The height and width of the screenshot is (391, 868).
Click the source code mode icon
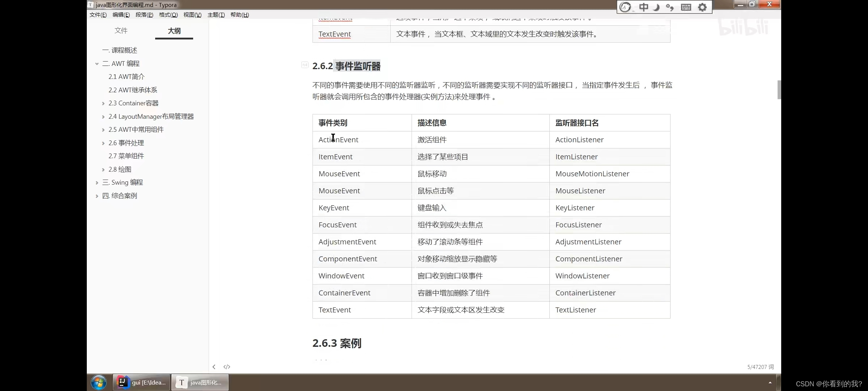tap(227, 367)
